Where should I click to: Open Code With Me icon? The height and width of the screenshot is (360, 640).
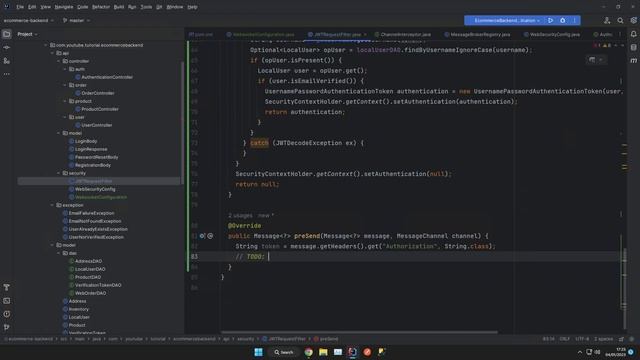point(607,20)
